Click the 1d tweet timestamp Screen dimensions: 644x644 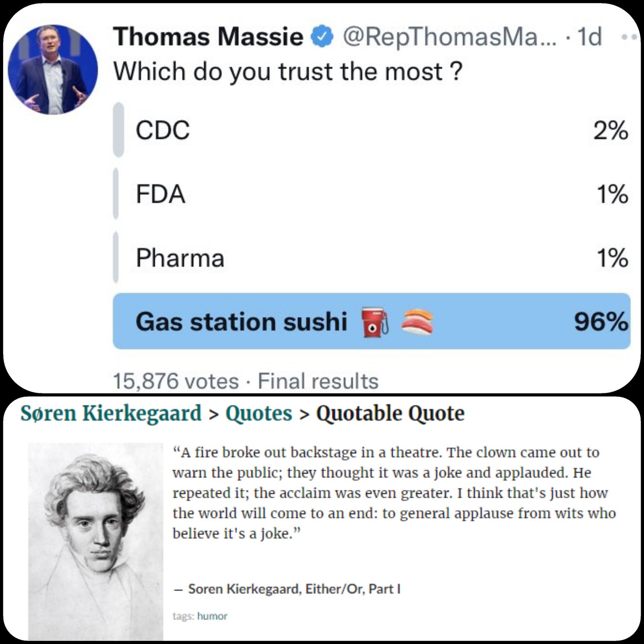pyautogui.click(x=589, y=37)
